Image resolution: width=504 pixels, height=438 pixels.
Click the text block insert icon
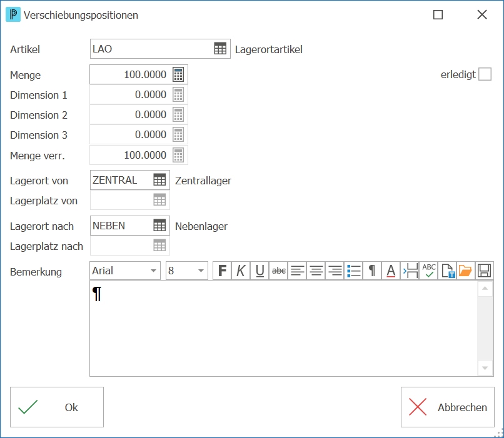click(x=410, y=271)
